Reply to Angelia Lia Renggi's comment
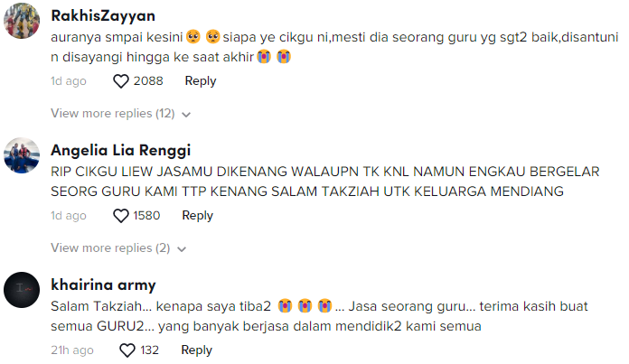This screenshot has height=364, width=629. point(197,216)
